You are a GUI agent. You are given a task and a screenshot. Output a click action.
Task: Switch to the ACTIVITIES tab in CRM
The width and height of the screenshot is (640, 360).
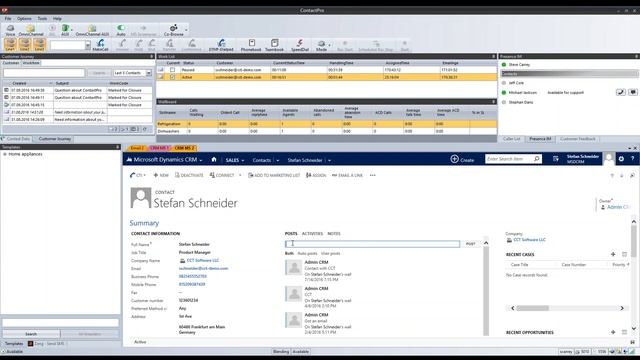coord(312,233)
